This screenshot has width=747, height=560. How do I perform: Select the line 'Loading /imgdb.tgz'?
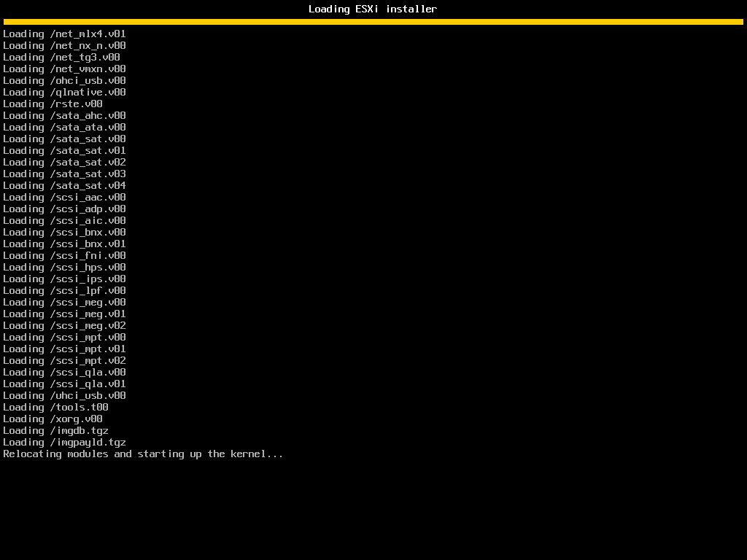55,430
